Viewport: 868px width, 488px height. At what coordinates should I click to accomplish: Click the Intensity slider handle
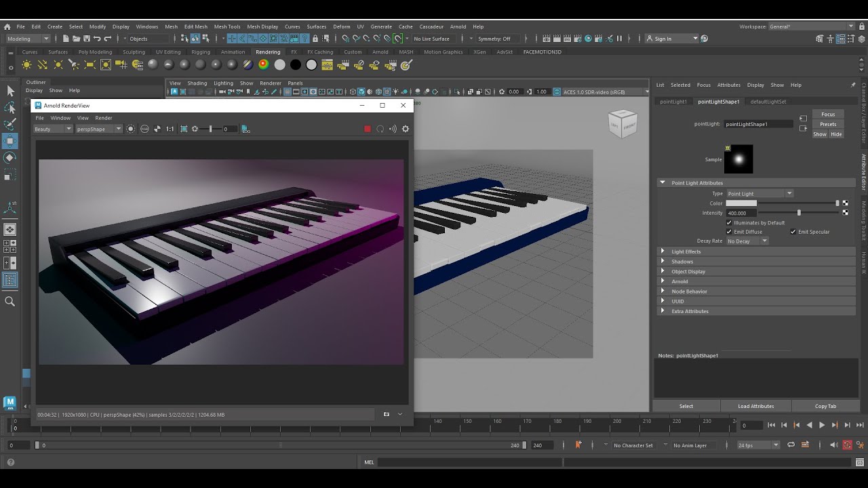pos(799,213)
